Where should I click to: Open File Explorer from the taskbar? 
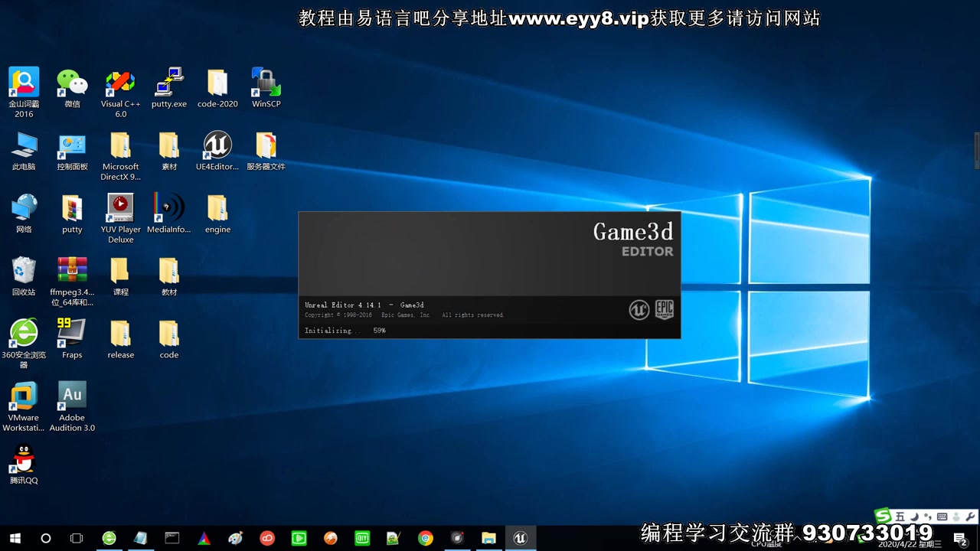(488, 538)
